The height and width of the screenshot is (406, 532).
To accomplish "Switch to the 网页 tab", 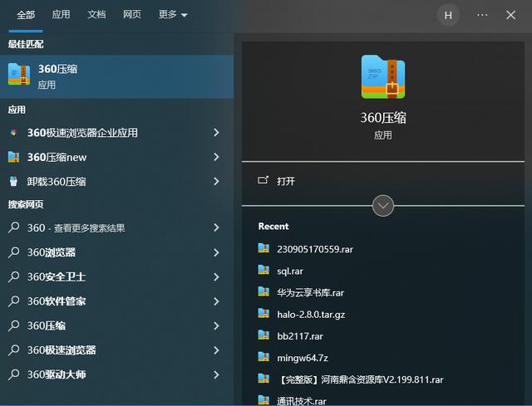I will (132, 14).
